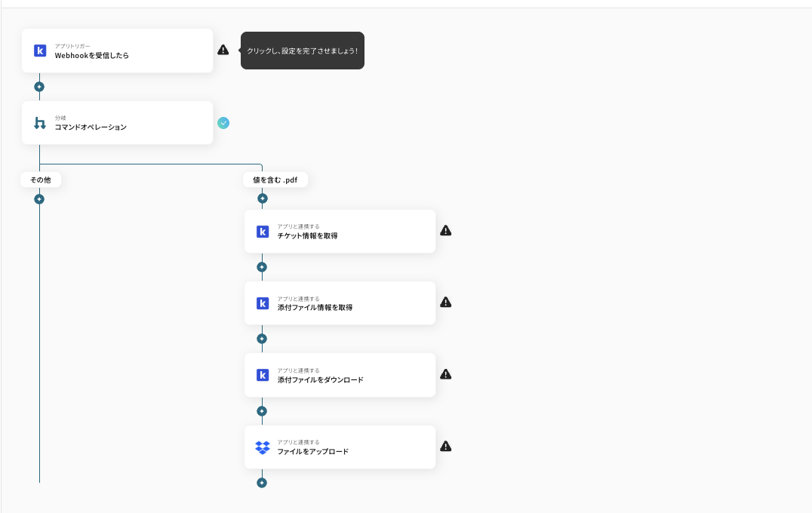The height and width of the screenshot is (513, 812).
Task: Click warning icon next to ファイルをアップロード
Action: coord(445,447)
